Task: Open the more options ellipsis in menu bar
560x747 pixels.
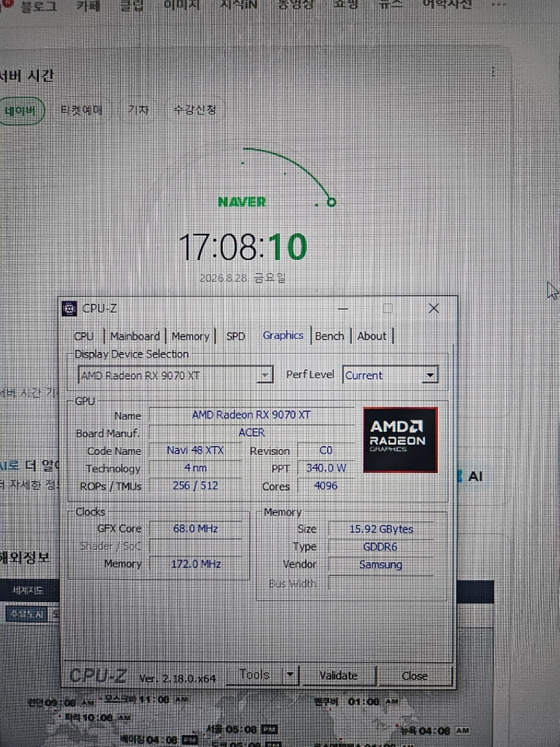Action: point(498,4)
